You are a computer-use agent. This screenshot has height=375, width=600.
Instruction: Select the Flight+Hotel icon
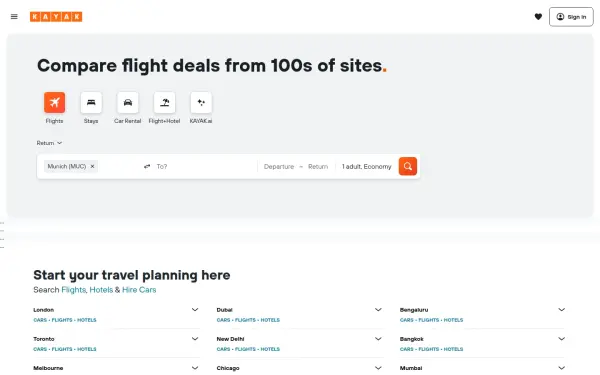(x=165, y=103)
